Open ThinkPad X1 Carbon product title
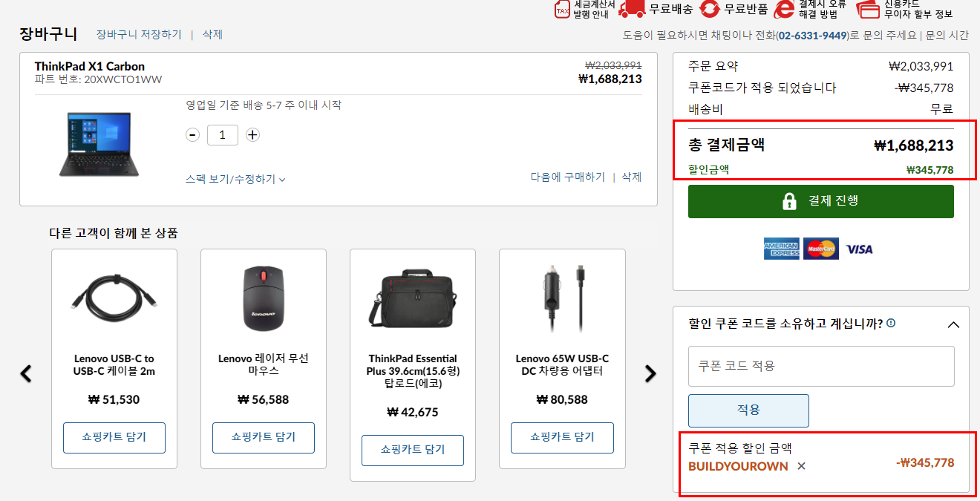Screen dimensions: 980x501 (90, 66)
